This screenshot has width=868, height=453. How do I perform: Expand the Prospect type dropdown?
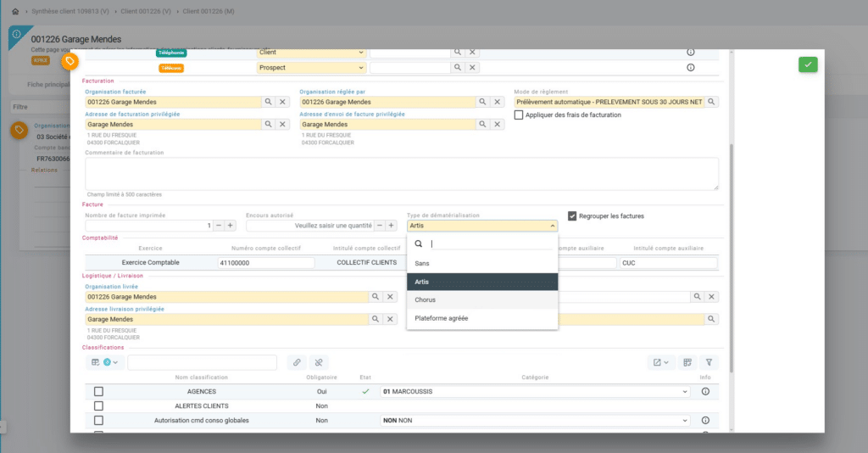tap(362, 68)
